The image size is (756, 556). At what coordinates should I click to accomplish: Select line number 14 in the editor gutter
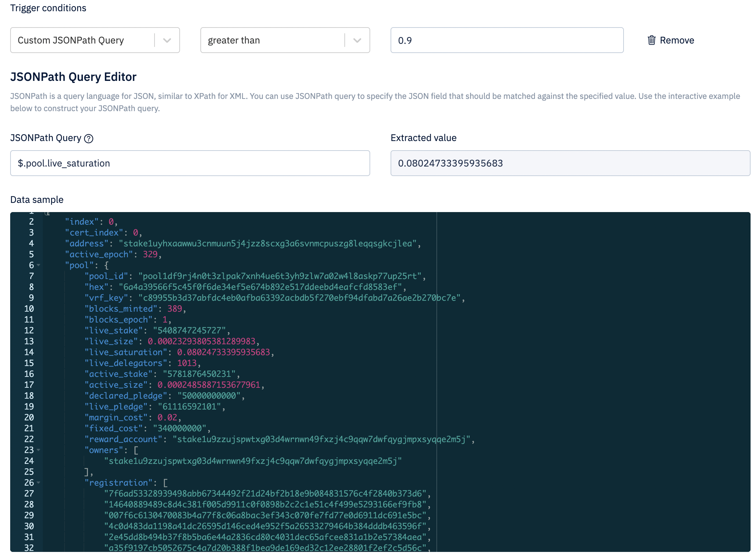(x=29, y=352)
